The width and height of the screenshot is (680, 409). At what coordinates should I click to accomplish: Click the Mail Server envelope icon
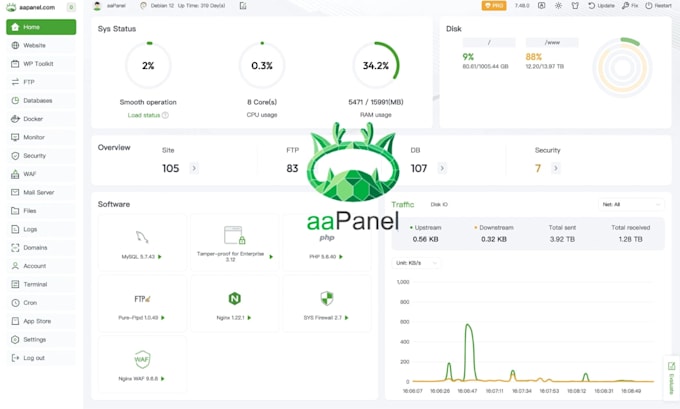click(x=15, y=192)
